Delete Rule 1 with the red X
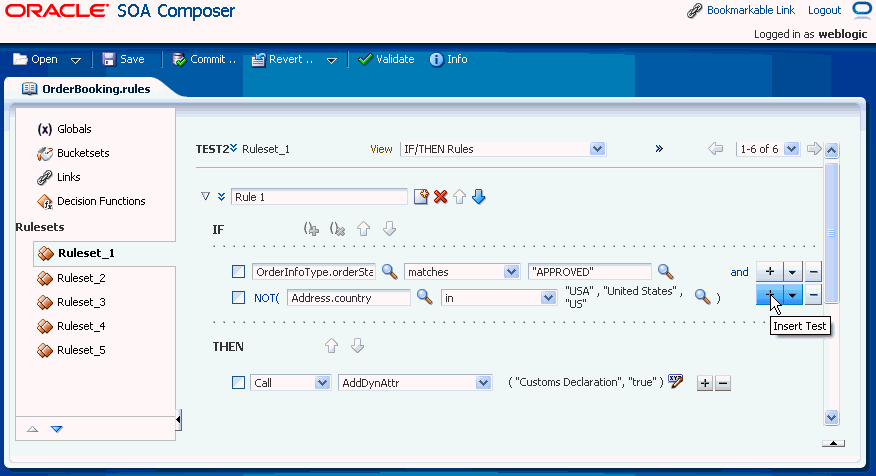Screen dimensions: 876x476 click(x=440, y=197)
